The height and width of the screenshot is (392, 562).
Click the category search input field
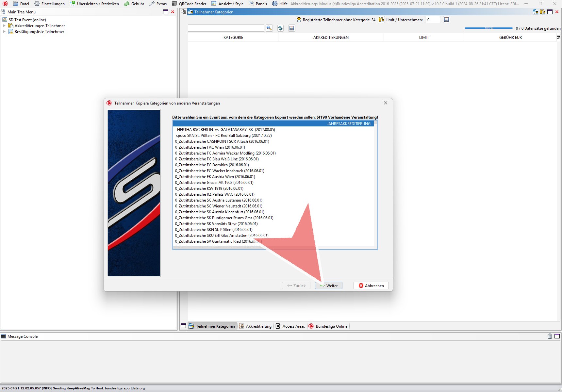tap(226, 28)
